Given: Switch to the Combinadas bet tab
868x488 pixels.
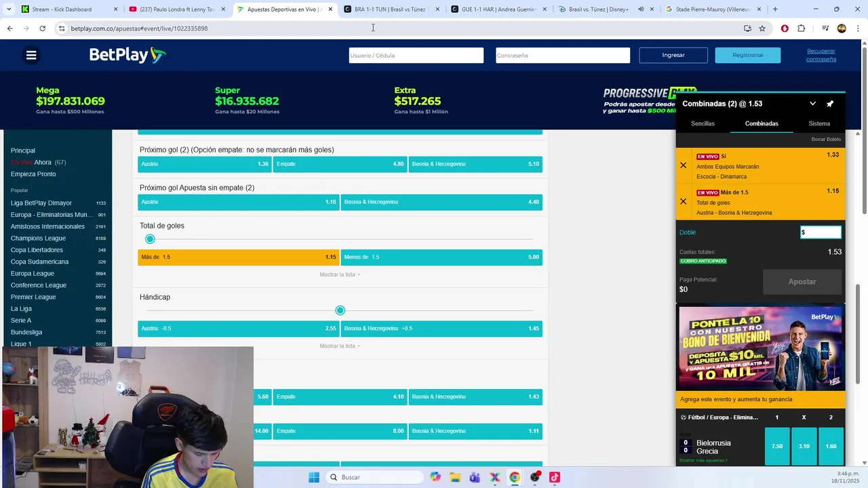Looking at the screenshot, I should tap(762, 123).
